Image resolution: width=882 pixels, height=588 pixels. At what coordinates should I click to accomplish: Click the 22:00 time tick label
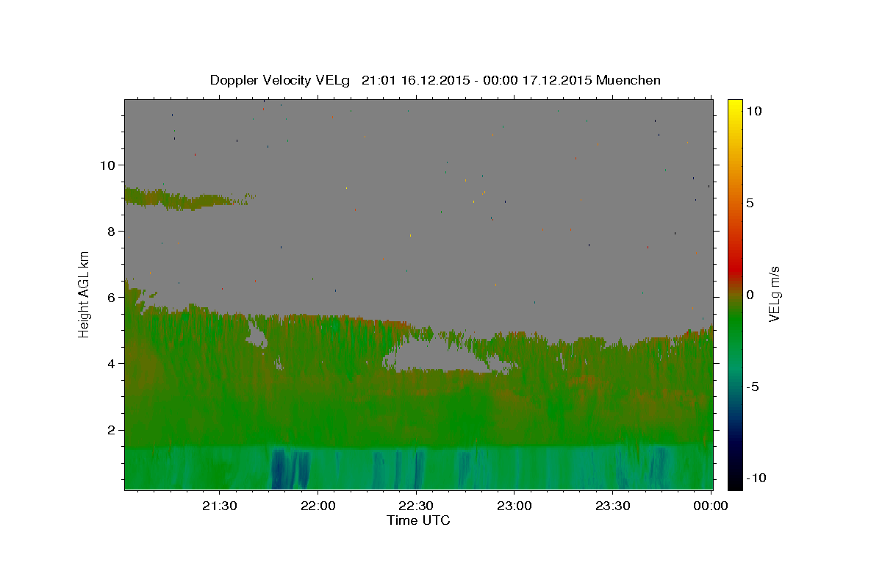click(318, 506)
